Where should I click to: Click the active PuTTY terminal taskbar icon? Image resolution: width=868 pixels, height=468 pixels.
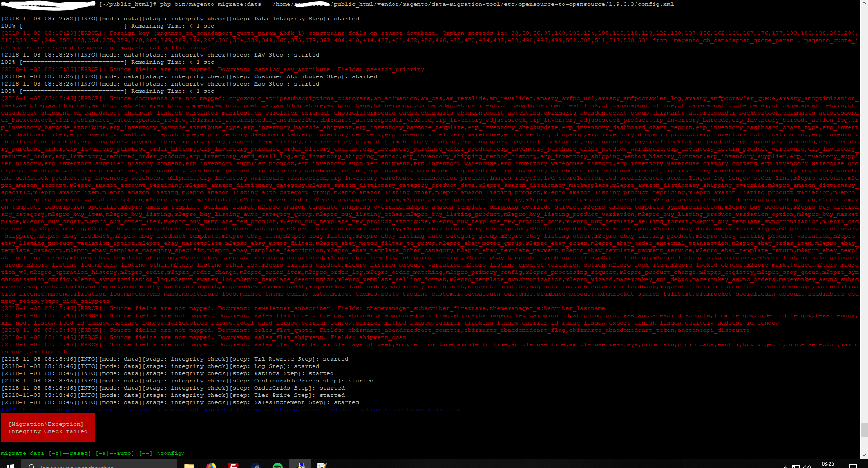point(300,464)
